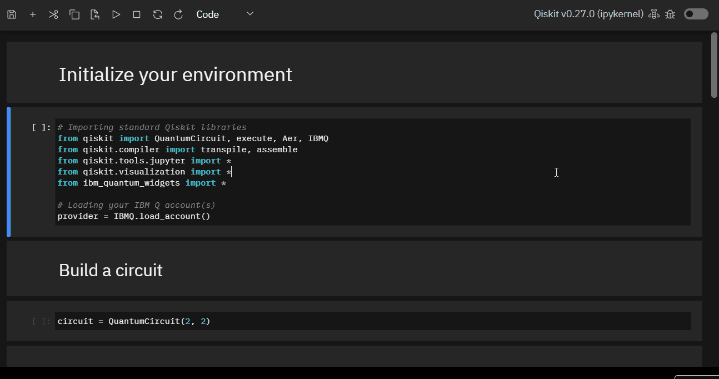This screenshot has width=719, height=379.
Task: Place cursor in the provider = IBMQ.load_account() line
Action: (134, 216)
